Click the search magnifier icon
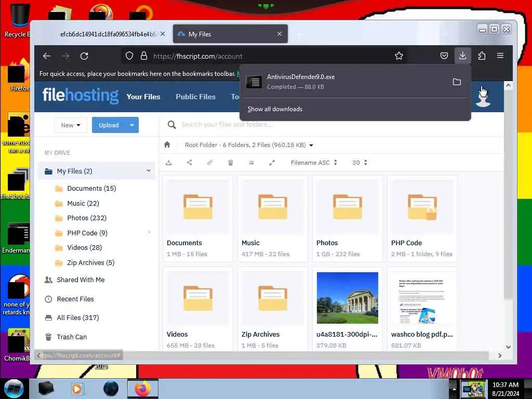Screen dimensions: 532x399 [x=171, y=125]
